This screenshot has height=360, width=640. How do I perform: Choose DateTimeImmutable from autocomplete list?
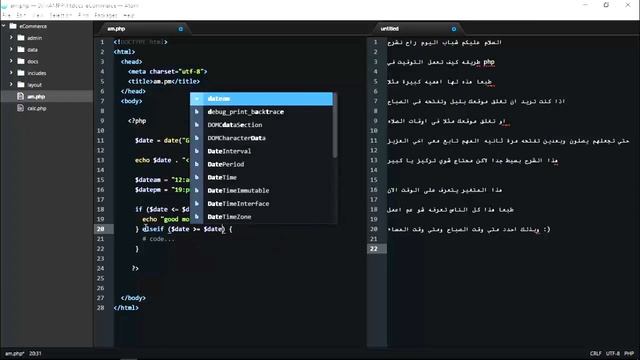pyautogui.click(x=261, y=190)
